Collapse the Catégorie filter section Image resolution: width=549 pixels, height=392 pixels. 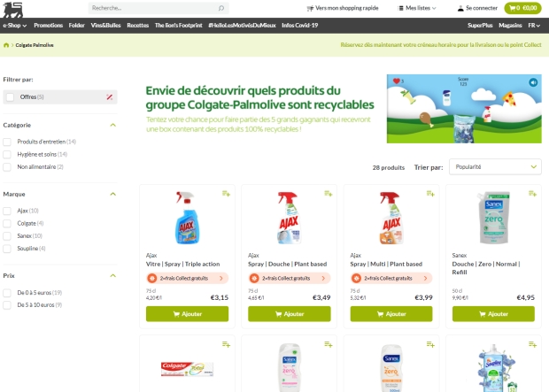[x=112, y=125]
